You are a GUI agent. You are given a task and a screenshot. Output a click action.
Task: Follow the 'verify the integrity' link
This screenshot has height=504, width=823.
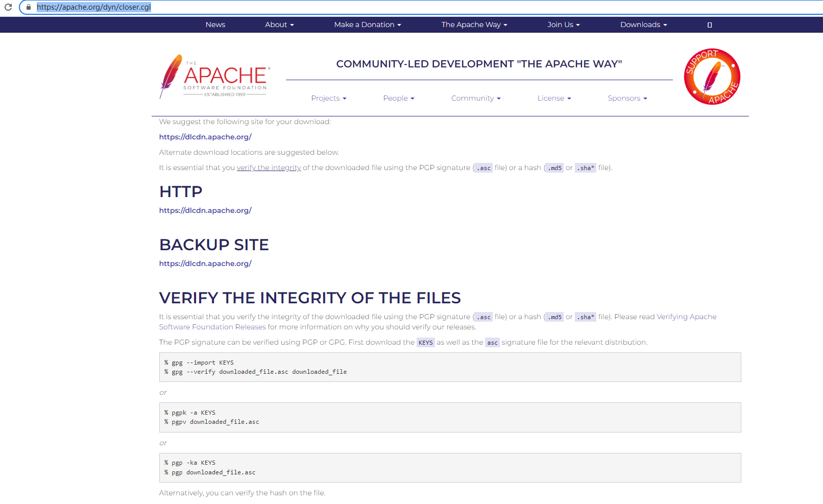point(269,167)
